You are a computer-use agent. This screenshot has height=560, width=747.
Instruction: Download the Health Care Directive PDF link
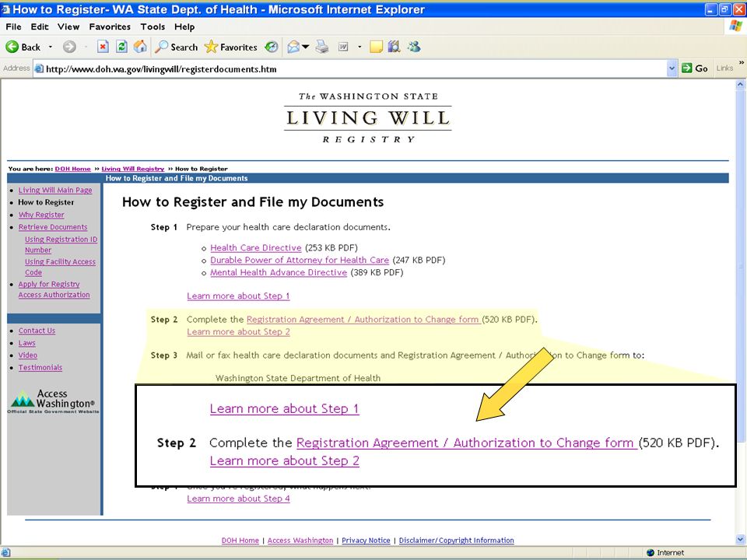256,247
